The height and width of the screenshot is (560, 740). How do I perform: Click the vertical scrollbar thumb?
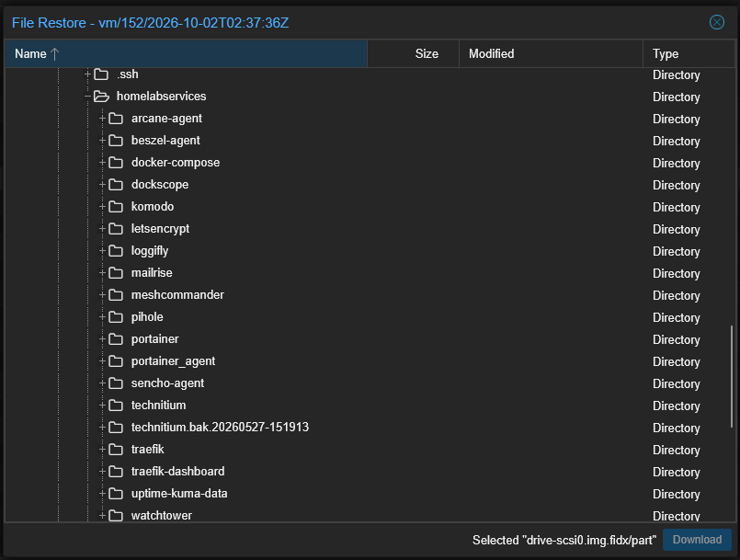click(732, 376)
